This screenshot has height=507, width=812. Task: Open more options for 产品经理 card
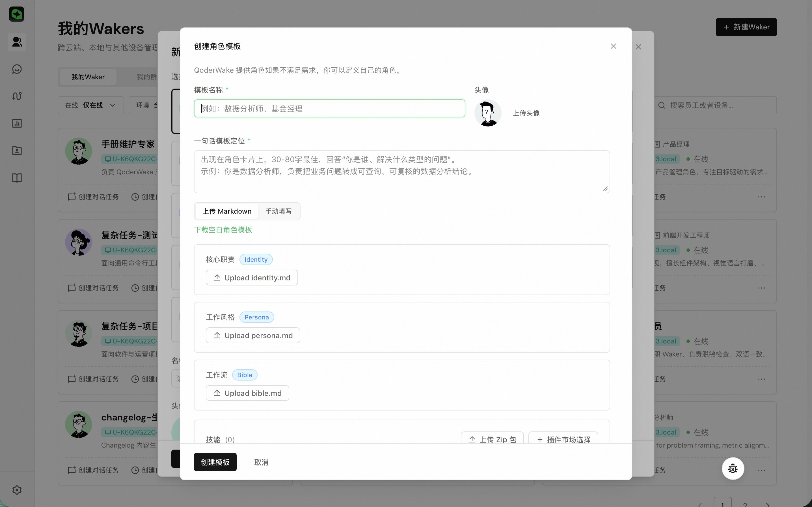(761, 197)
